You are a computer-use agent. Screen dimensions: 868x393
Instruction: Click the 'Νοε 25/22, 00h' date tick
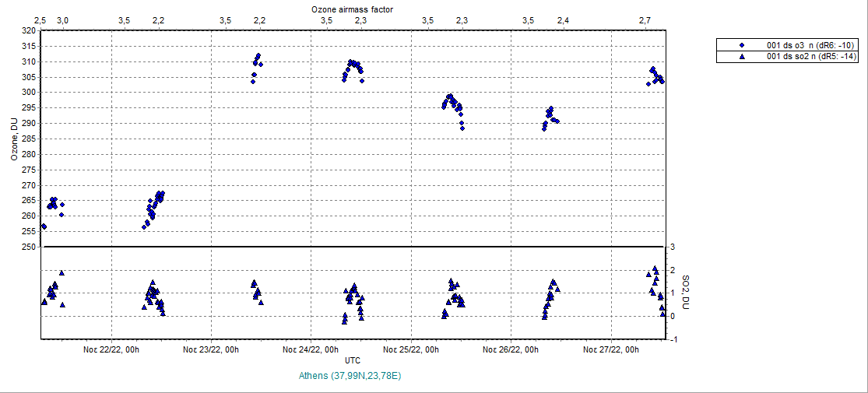pyautogui.click(x=411, y=350)
